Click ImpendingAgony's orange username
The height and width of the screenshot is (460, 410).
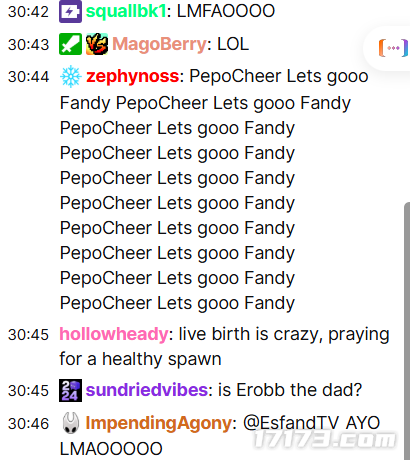pyautogui.click(x=159, y=423)
